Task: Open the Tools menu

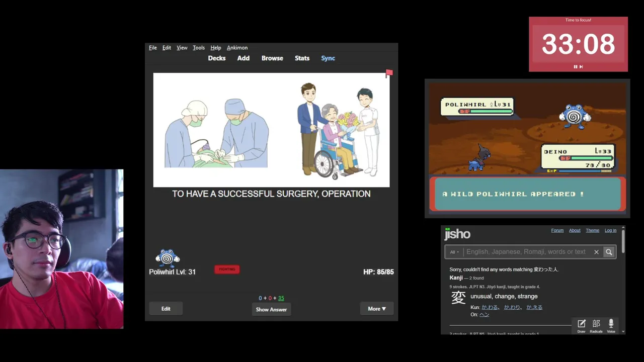Action: point(199,48)
